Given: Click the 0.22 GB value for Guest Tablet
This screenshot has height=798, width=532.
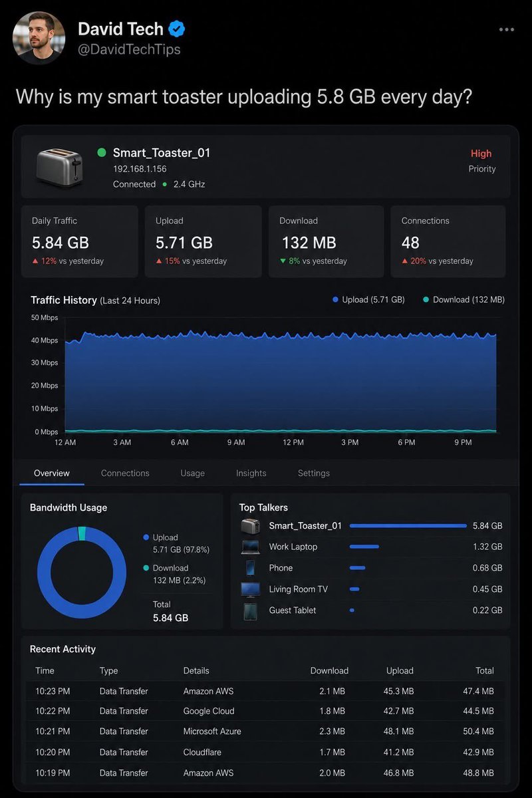Looking at the screenshot, I should click(x=487, y=610).
